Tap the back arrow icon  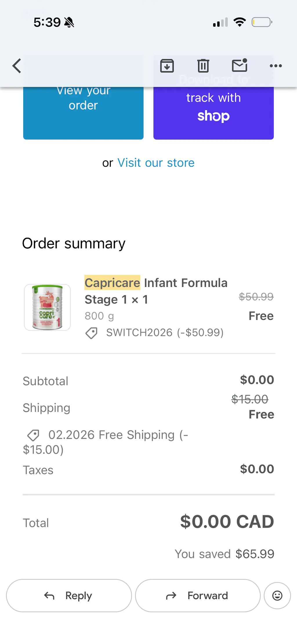point(17,66)
